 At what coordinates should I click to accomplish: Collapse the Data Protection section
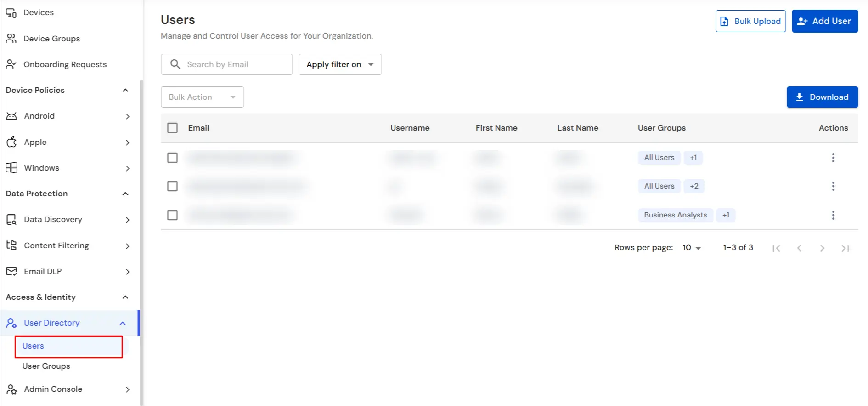pos(125,194)
